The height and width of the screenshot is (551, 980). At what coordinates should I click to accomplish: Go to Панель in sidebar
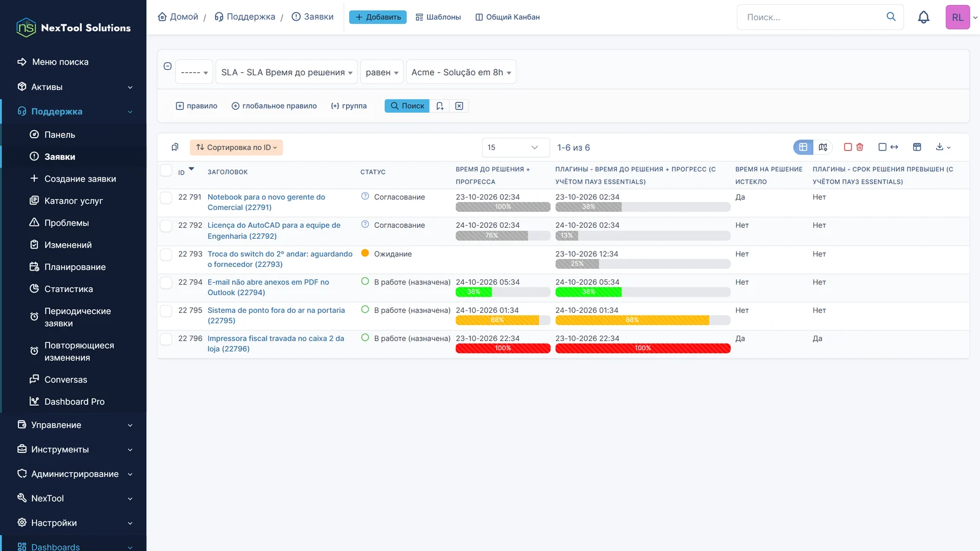point(59,135)
